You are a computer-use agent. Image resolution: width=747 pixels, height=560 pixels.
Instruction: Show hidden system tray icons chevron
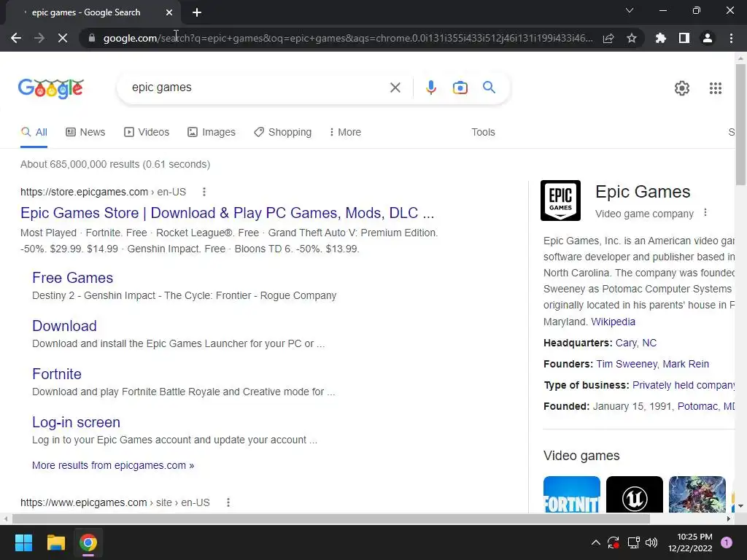(595, 542)
